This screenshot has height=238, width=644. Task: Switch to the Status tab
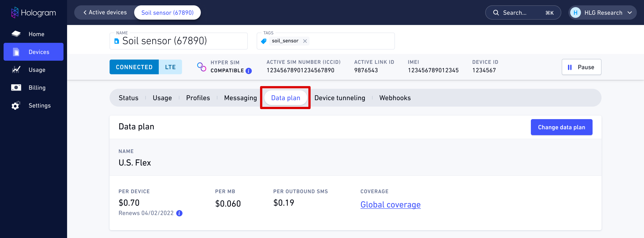128,98
